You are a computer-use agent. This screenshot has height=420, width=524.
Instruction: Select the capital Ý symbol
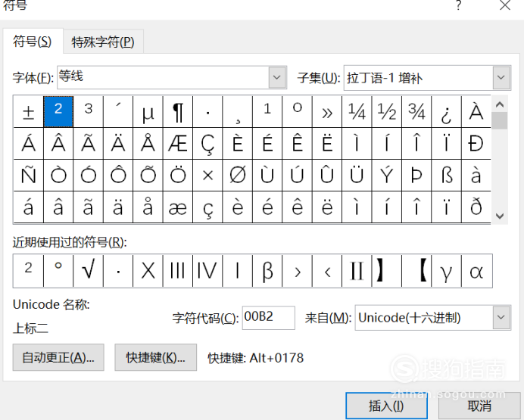[387, 176]
